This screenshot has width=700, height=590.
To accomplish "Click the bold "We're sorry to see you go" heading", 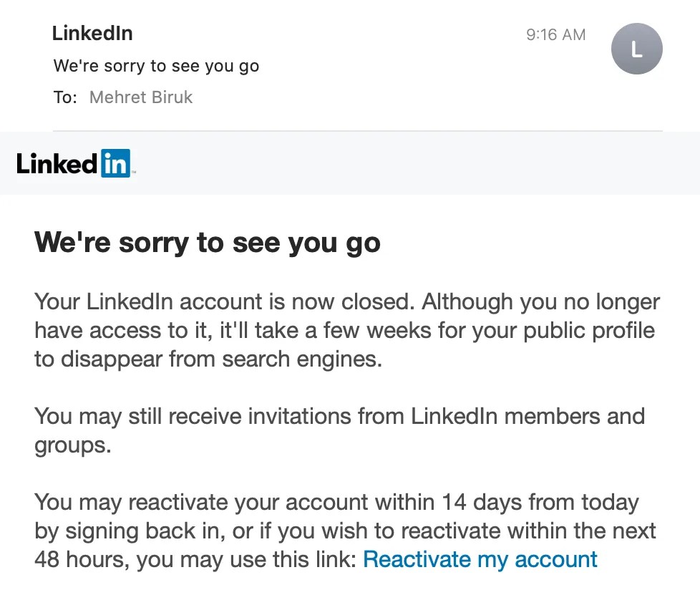I will [208, 243].
